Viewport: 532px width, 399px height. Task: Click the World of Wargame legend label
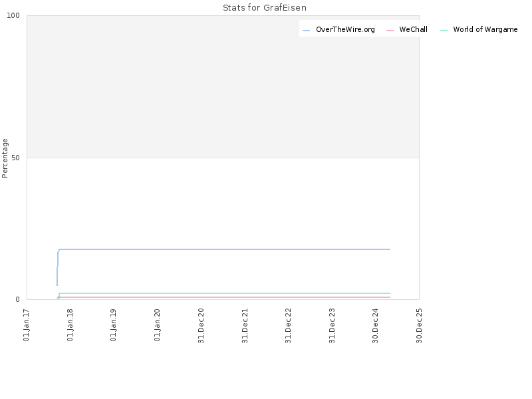click(485, 29)
